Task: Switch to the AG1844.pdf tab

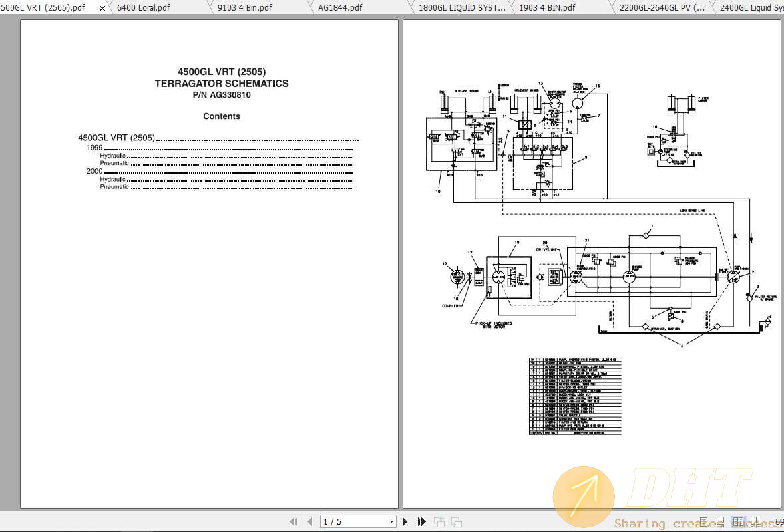Action: (340, 7)
